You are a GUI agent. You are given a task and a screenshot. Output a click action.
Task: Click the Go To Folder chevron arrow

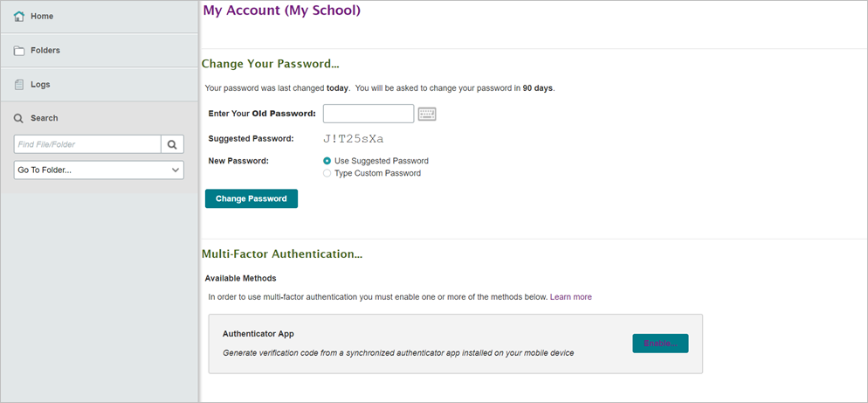[176, 170]
